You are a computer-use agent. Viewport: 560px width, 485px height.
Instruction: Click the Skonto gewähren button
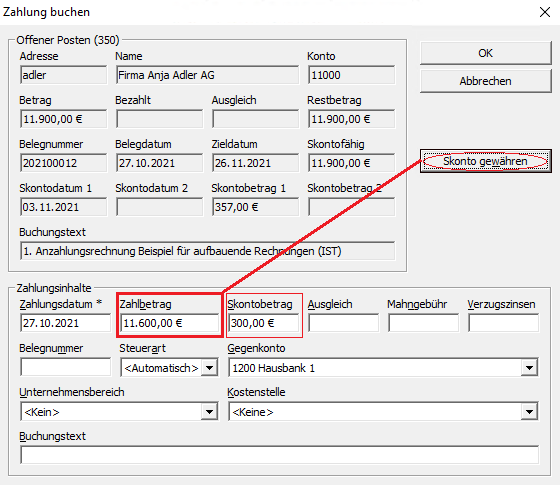485,161
